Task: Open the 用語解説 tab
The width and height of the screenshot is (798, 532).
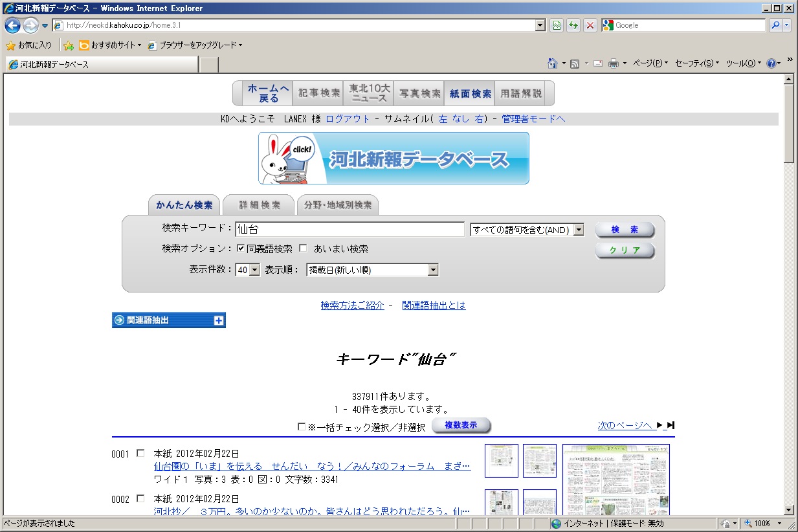Action: (521, 93)
